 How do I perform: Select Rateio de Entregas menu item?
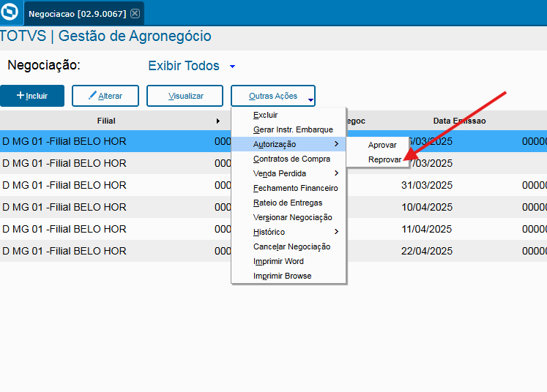(289, 203)
